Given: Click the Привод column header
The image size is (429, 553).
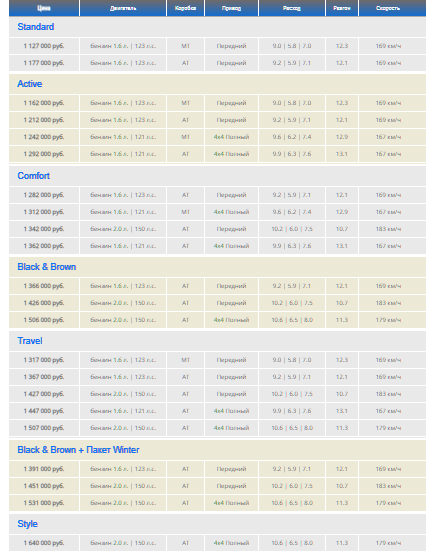Looking at the screenshot, I should [231, 8].
